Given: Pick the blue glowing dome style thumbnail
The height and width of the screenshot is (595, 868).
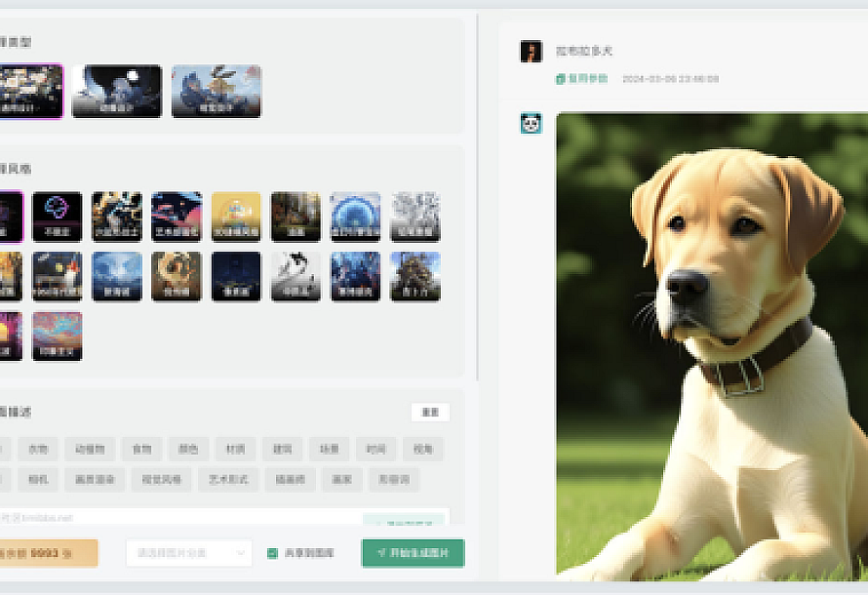Looking at the screenshot, I should click(x=355, y=216).
